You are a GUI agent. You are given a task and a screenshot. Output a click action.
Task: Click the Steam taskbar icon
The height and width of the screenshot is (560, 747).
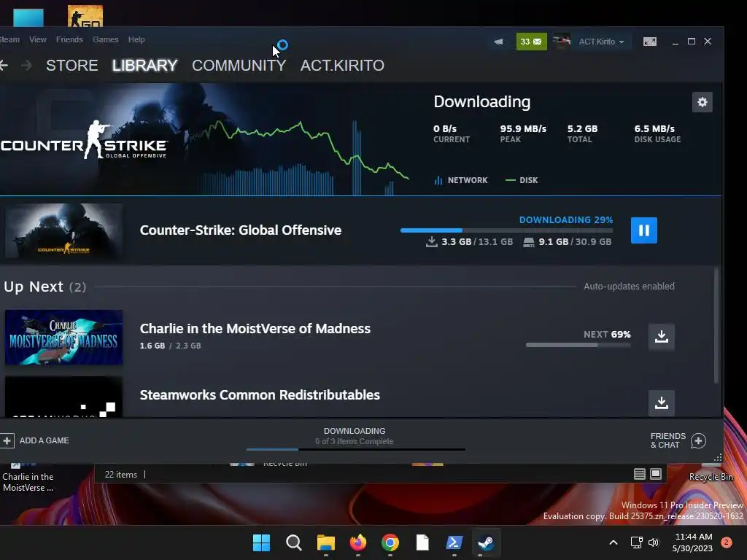(x=486, y=542)
